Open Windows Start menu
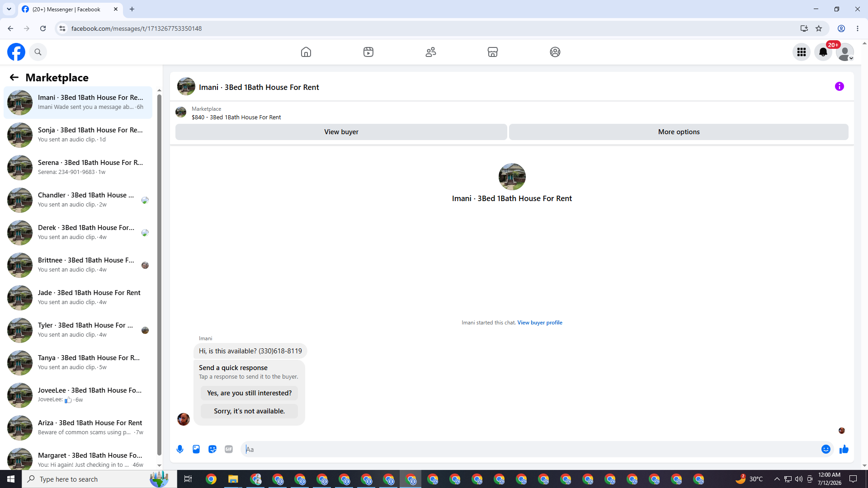Viewport: 868px width, 488px height. coord(11,479)
